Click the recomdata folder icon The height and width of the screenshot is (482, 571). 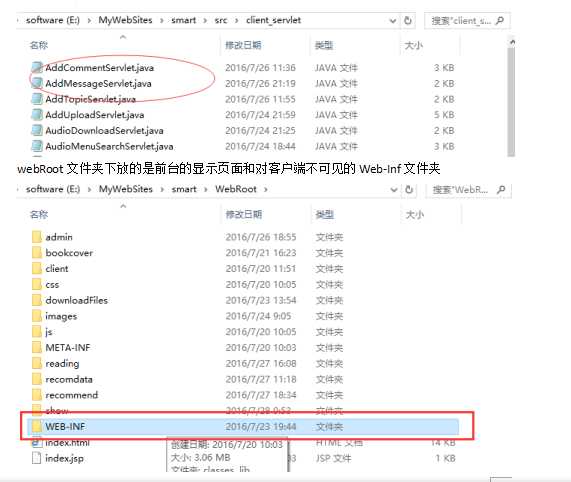point(37,379)
